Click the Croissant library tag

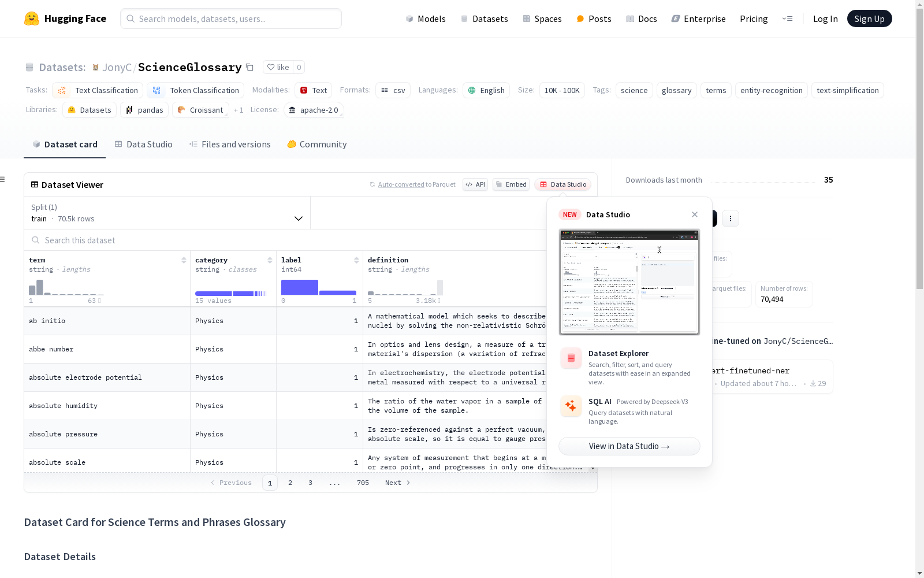coord(200,110)
